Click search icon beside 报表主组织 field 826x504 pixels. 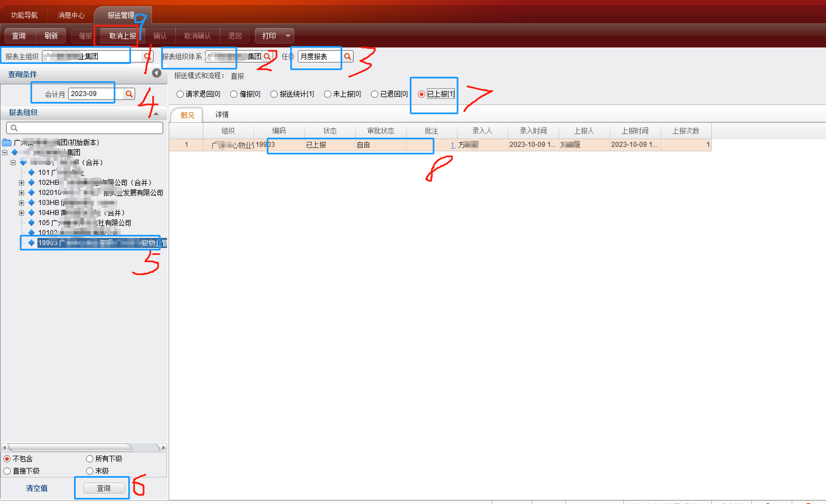point(147,56)
